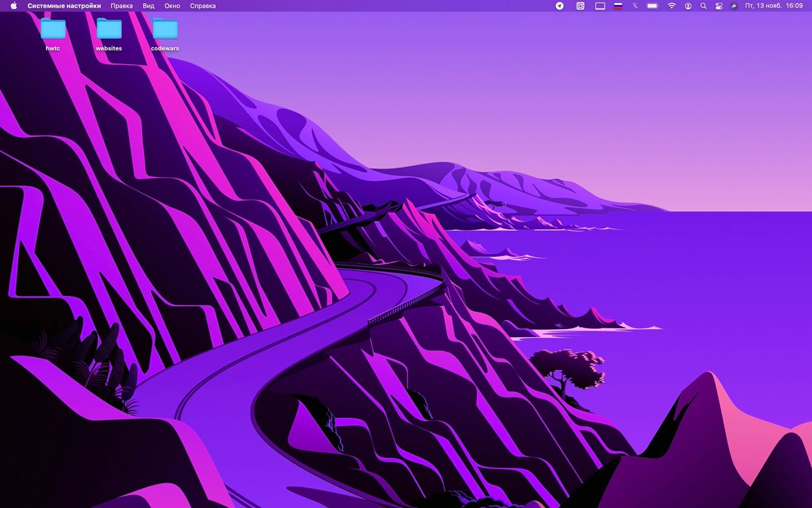Open Control Center toggles icon
This screenshot has height=508, width=812.
coord(719,6)
